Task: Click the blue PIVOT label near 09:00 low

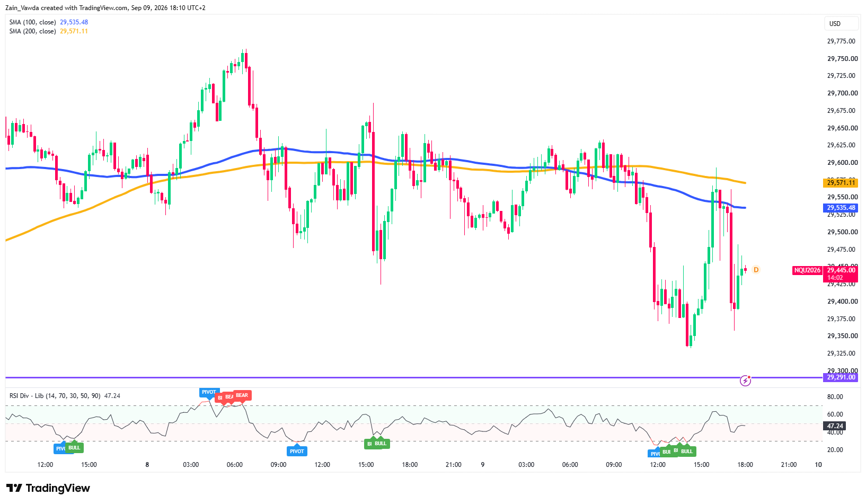Action: click(x=297, y=452)
